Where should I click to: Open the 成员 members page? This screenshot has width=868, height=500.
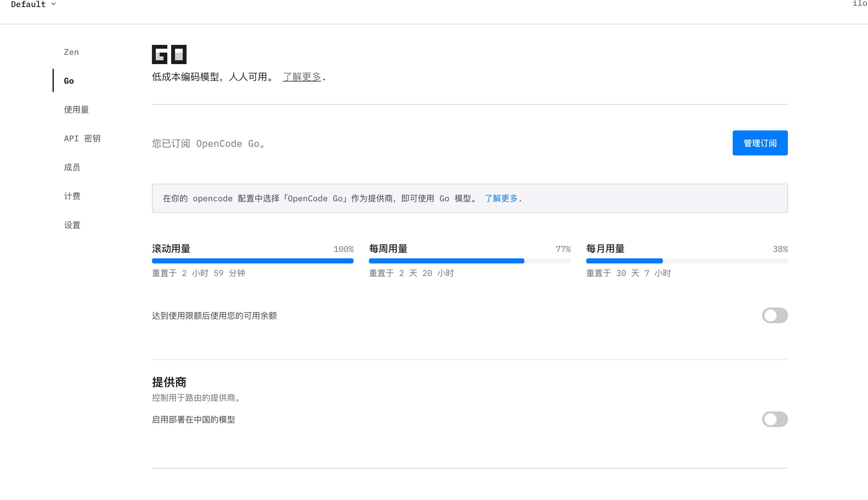(72, 167)
